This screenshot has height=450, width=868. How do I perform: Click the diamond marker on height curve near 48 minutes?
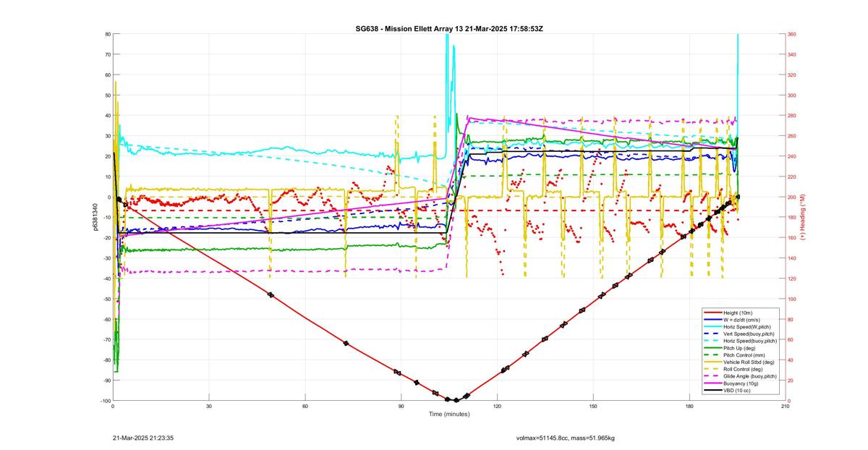pos(271,294)
